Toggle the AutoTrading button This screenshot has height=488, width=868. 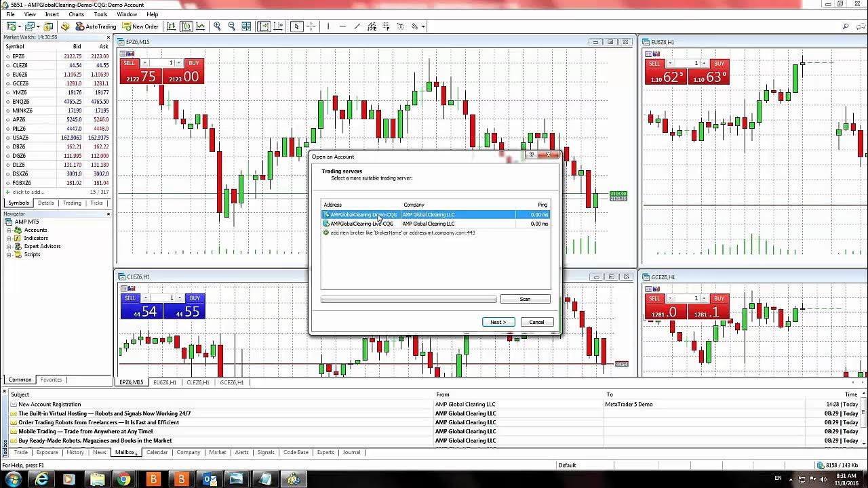[96, 26]
